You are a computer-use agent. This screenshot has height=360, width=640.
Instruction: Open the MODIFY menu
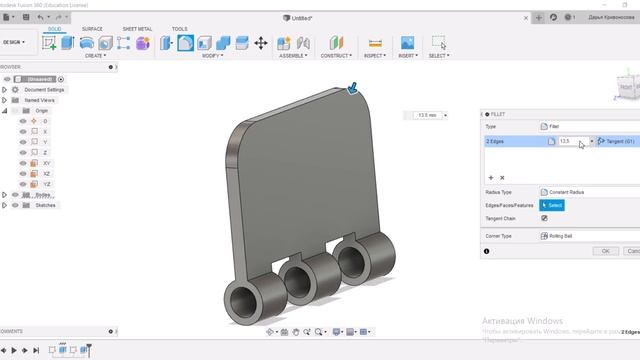pos(213,56)
